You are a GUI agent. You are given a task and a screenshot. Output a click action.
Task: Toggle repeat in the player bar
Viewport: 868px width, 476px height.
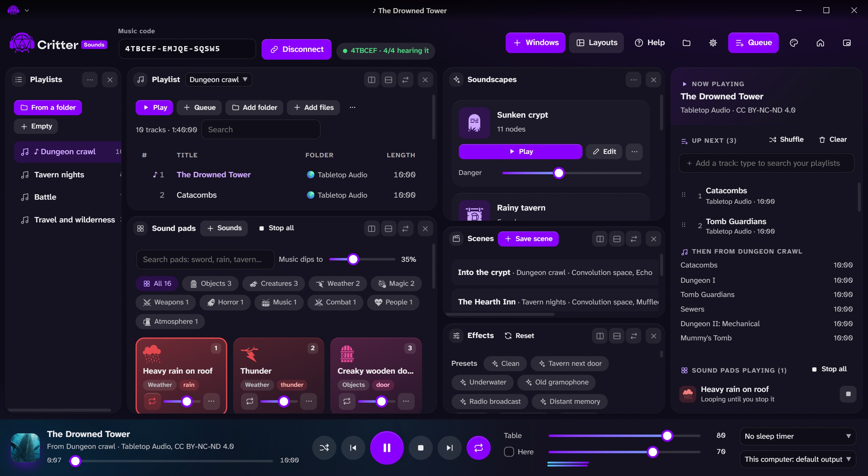pyautogui.click(x=478, y=448)
